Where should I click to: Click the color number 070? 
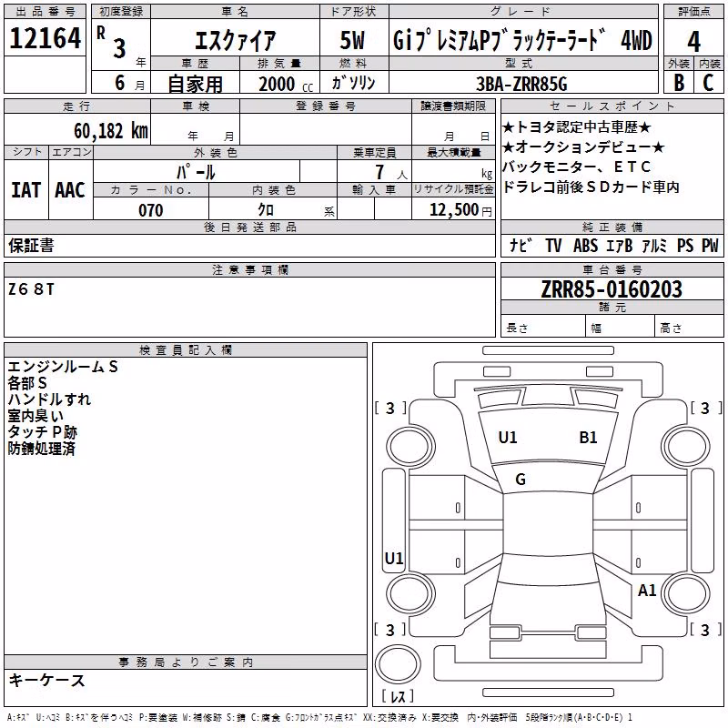pos(151,210)
